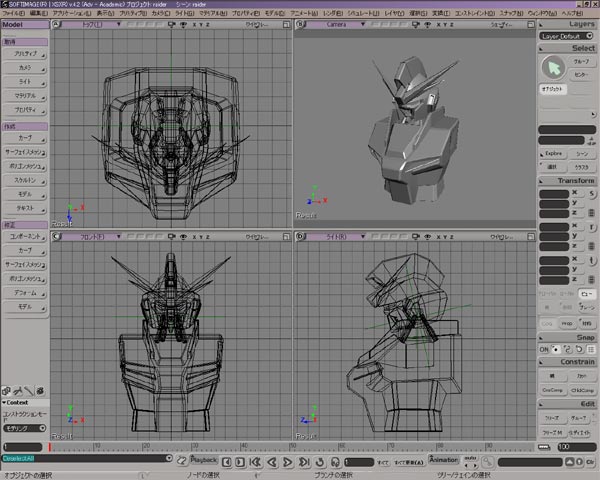Click maximize icon of Top viewport
The height and width of the screenshot is (480, 600).
pos(286,24)
